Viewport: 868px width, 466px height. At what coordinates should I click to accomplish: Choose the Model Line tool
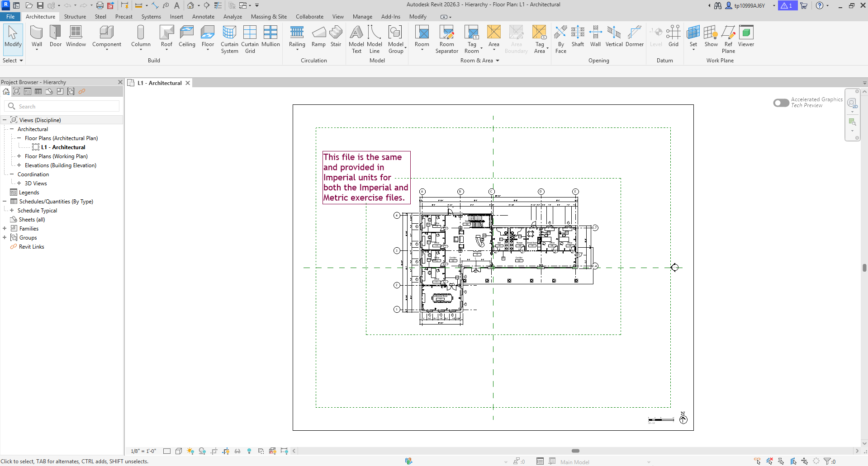[x=375, y=39]
